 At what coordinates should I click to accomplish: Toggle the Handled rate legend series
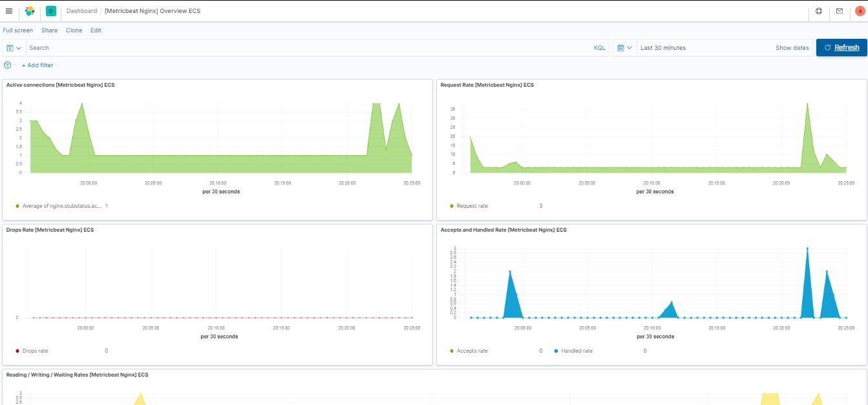click(577, 351)
